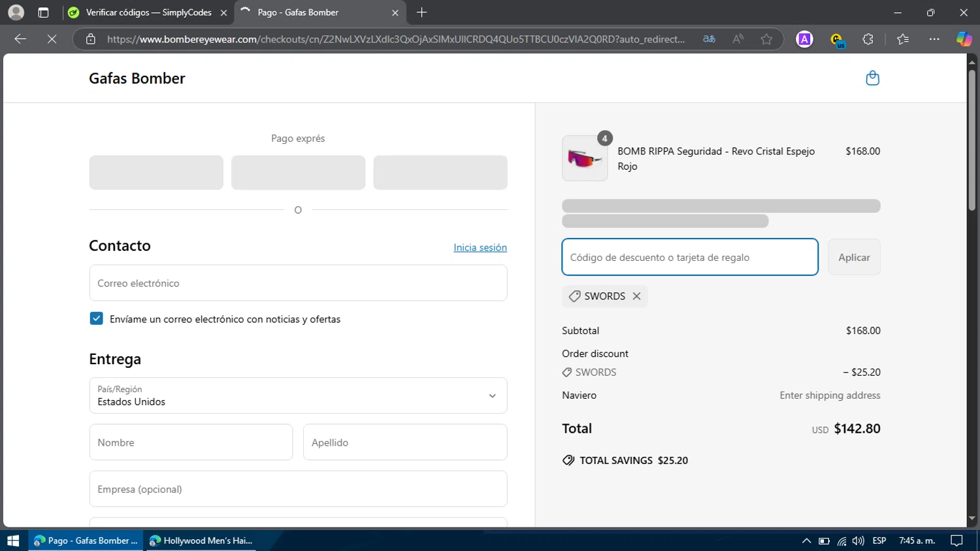Click the BOMB RIPPA Seguridad product name

716,159
